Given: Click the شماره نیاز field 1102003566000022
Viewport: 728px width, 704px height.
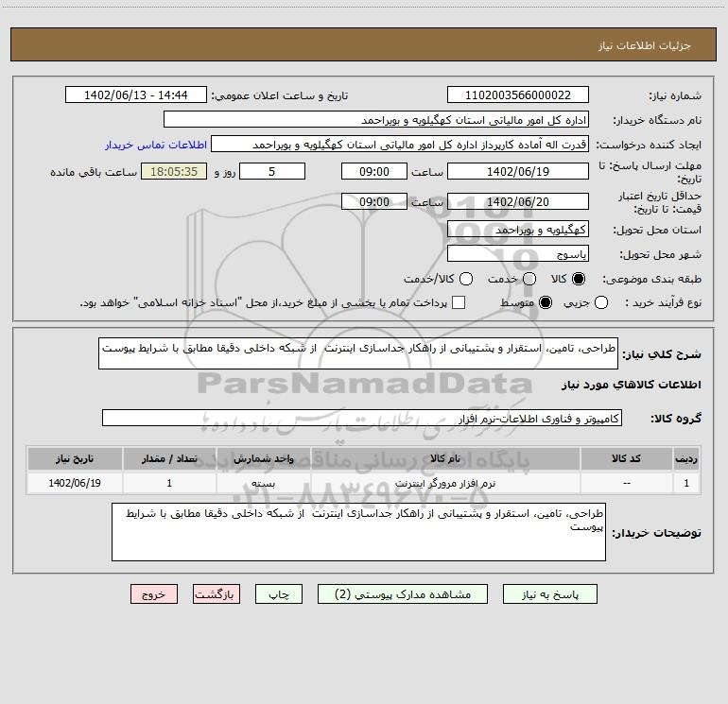Looking at the screenshot, I should 518,95.
